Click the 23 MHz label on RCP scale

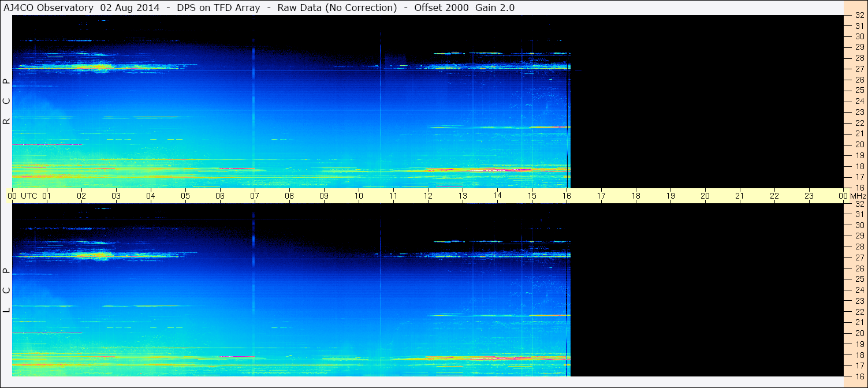tap(859, 112)
